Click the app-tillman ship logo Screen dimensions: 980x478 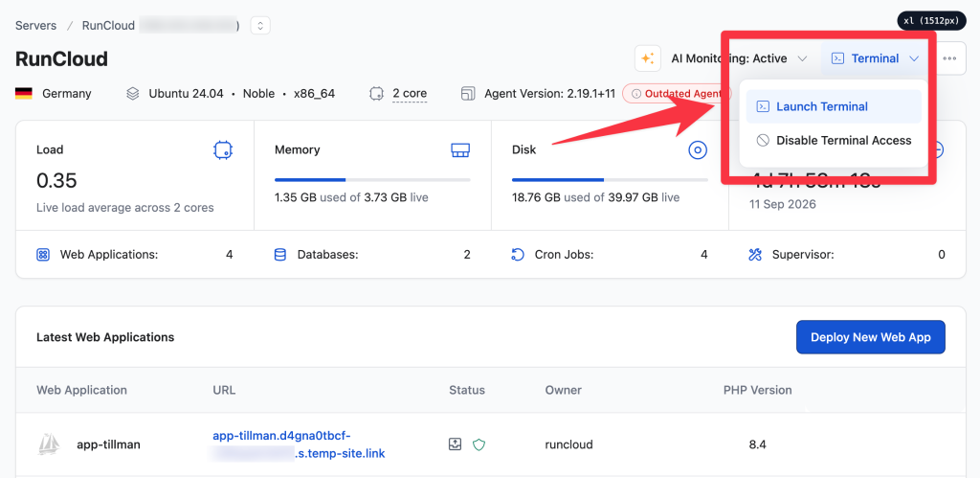tap(50, 444)
